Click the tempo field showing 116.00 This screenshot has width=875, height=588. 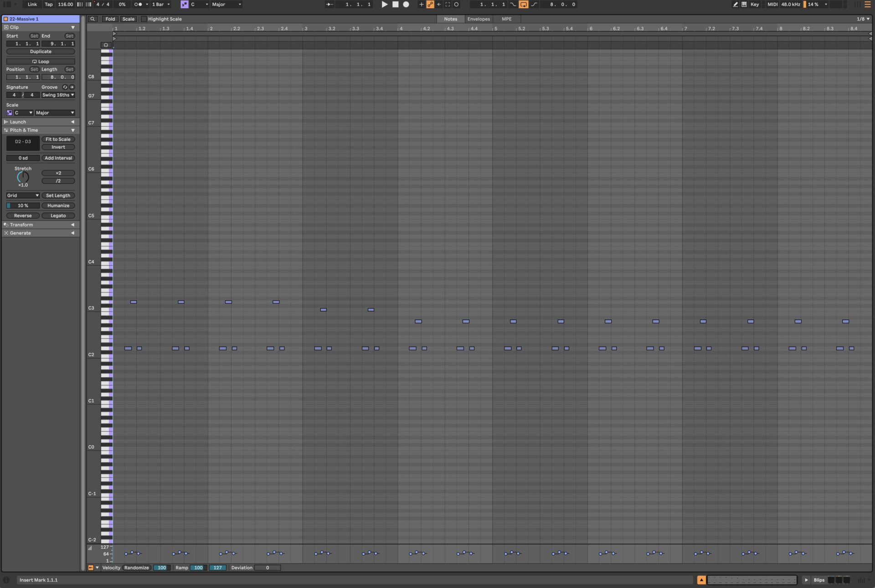click(x=65, y=4)
